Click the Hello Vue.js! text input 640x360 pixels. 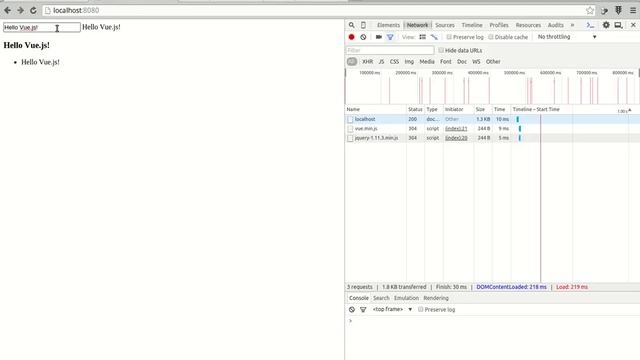point(42,27)
